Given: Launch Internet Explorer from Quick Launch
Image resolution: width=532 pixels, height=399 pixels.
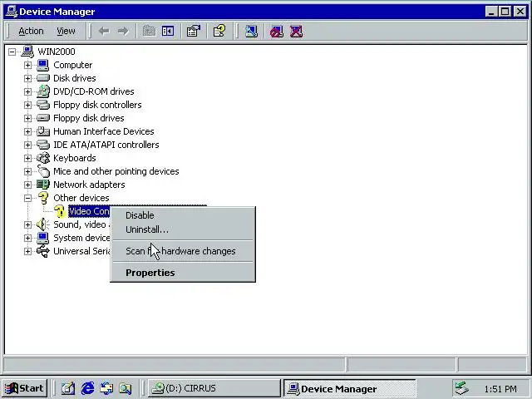Looking at the screenshot, I should coord(87,388).
